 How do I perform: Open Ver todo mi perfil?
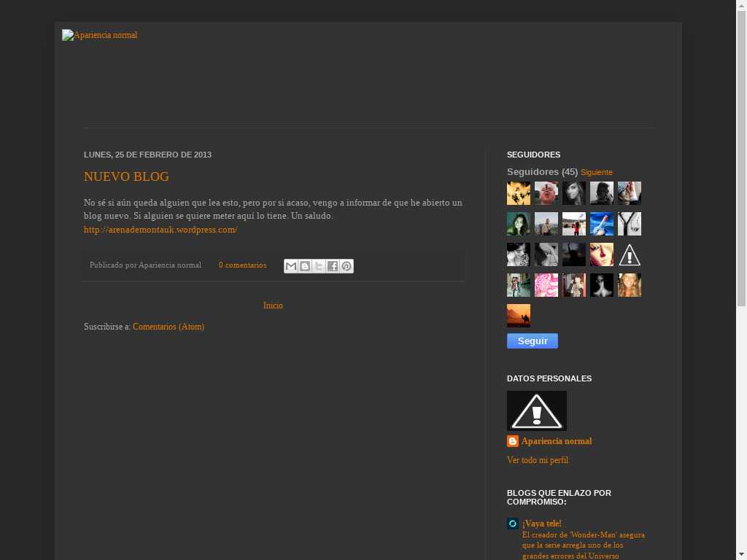point(538,460)
